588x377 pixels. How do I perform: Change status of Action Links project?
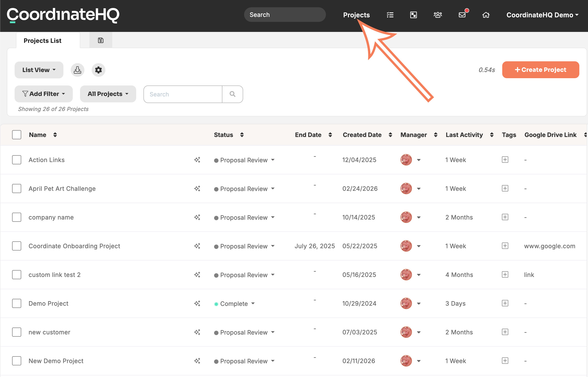pos(244,160)
